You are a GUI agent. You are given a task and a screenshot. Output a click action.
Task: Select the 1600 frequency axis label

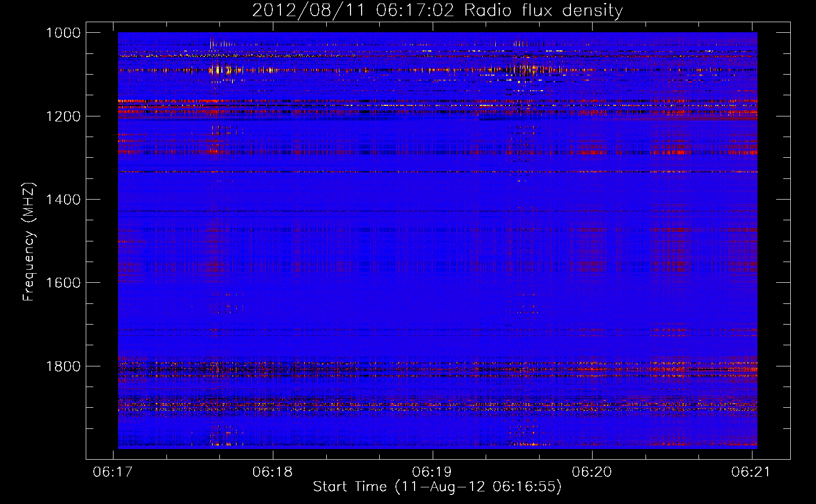(x=63, y=283)
